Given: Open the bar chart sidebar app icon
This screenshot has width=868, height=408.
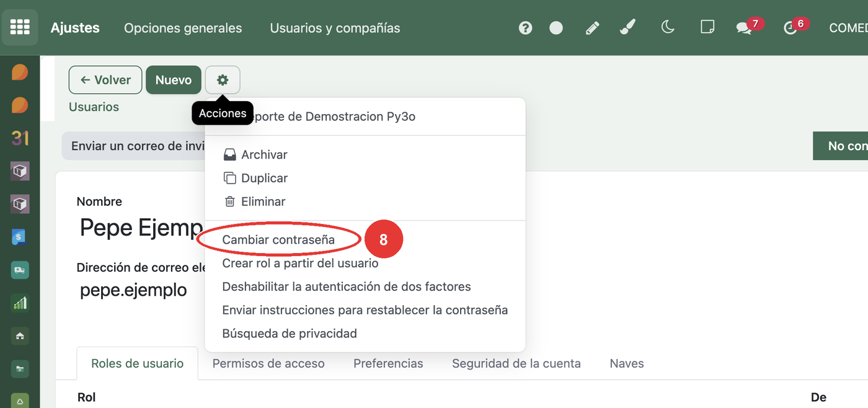Looking at the screenshot, I should click(20, 303).
